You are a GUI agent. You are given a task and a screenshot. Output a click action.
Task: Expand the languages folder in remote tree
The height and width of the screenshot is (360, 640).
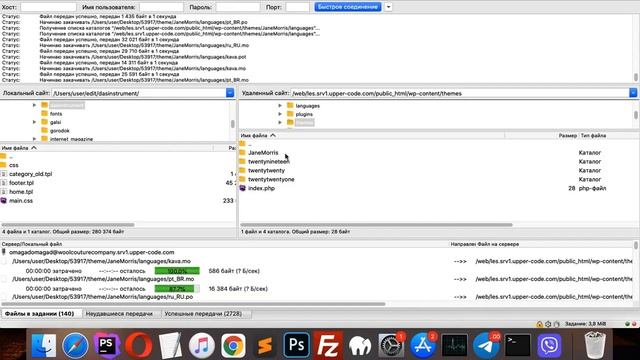[280, 106]
